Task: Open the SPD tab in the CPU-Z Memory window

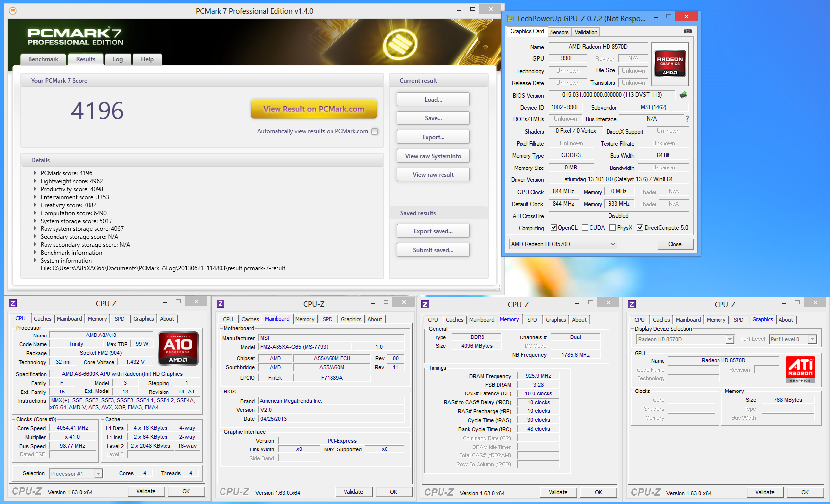Action: point(532,320)
